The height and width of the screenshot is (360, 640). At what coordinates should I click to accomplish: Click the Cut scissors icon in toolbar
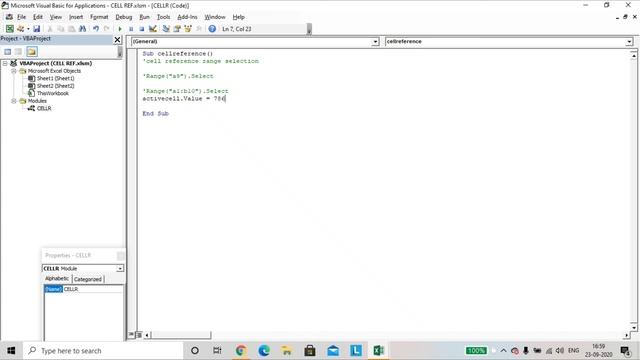click(x=50, y=29)
